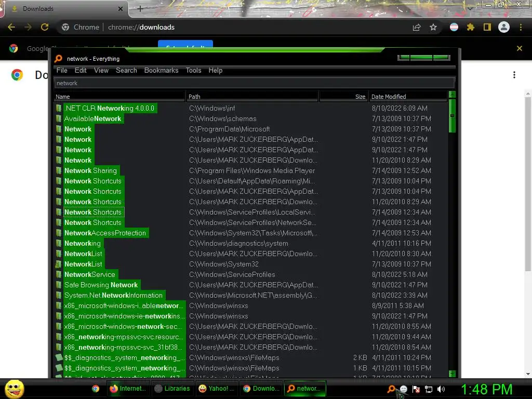Open Chrome tab search dropdown arrow
532x399 pixels.
tap(470, 7)
